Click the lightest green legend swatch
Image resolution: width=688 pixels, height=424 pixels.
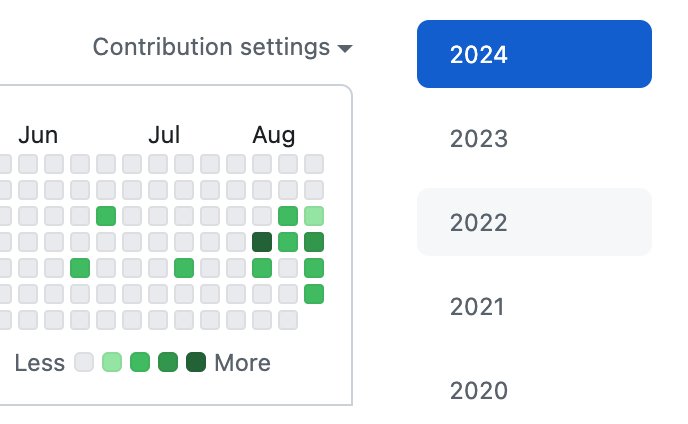pyautogui.click(x=112, y=362)
